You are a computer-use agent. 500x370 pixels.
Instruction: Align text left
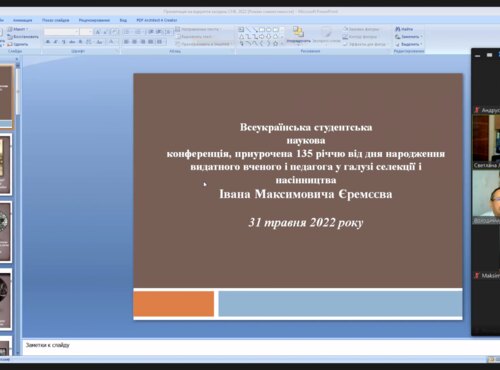pos(126,42)
